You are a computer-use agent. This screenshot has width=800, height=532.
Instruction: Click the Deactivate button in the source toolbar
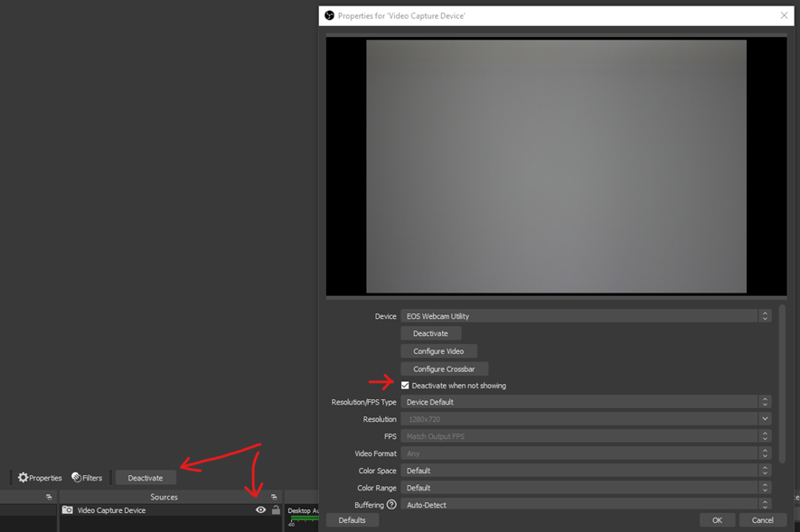click(x=146, y=478)
